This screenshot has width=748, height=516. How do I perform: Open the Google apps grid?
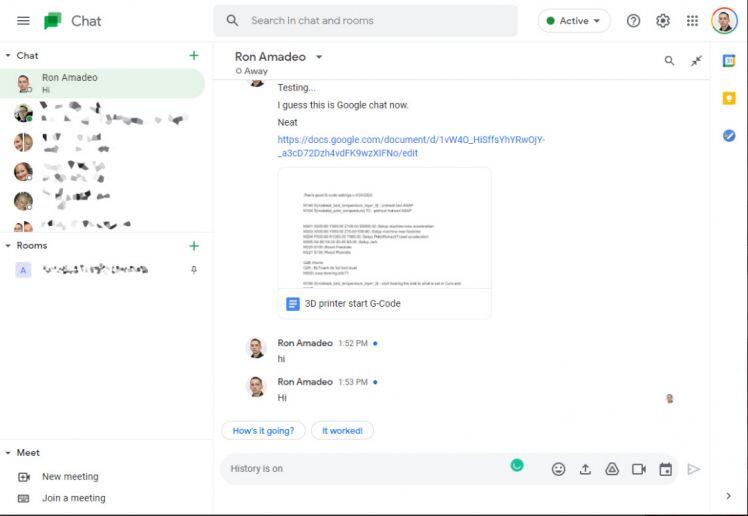tap(692, 21)
